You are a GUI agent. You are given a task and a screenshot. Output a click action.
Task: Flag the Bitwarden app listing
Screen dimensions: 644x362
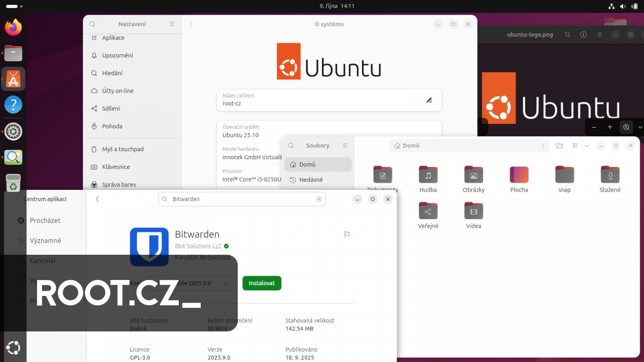[x=347, y=234]
